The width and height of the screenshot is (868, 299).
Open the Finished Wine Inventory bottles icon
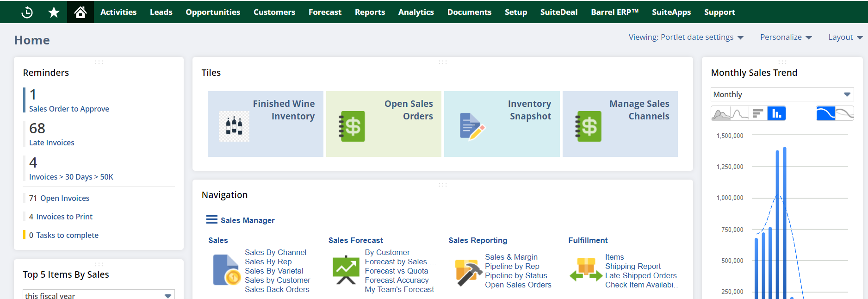pyautogui.click(x=234, y=126)
